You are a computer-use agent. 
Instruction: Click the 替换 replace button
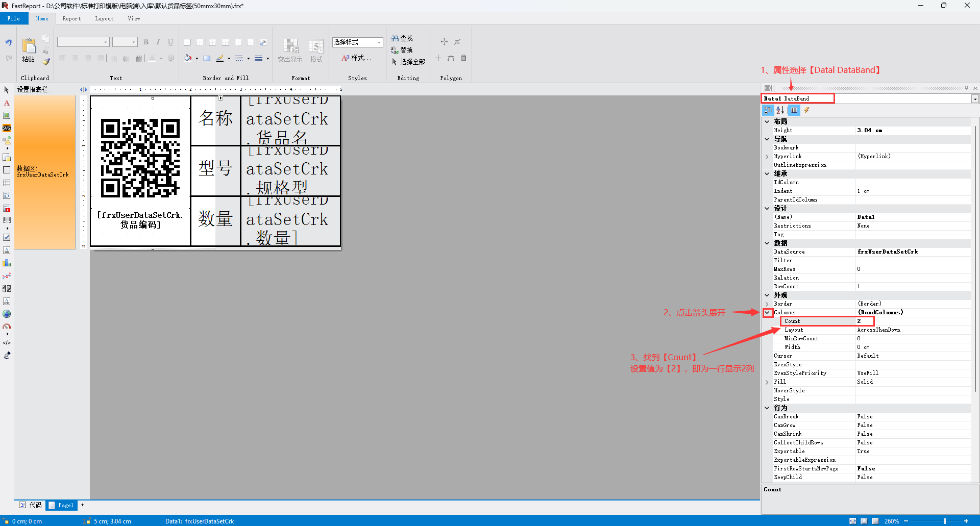click(402, 50)
